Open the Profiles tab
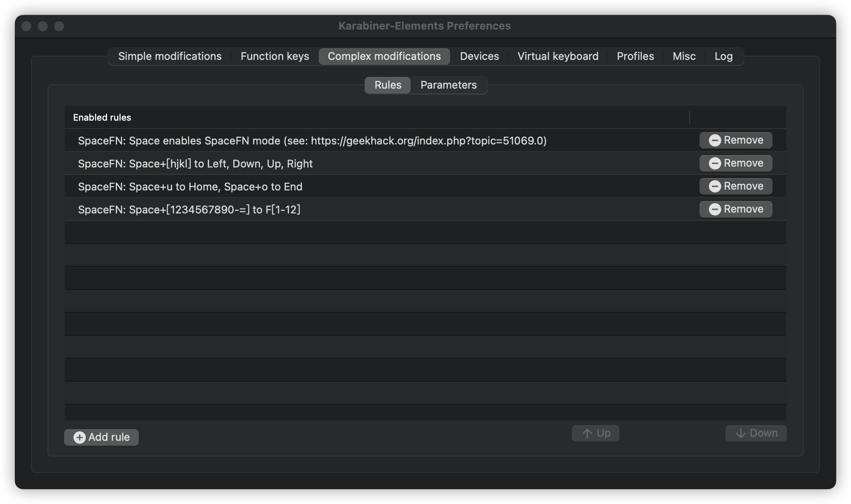The image size is (851, 504). (635, 56)
